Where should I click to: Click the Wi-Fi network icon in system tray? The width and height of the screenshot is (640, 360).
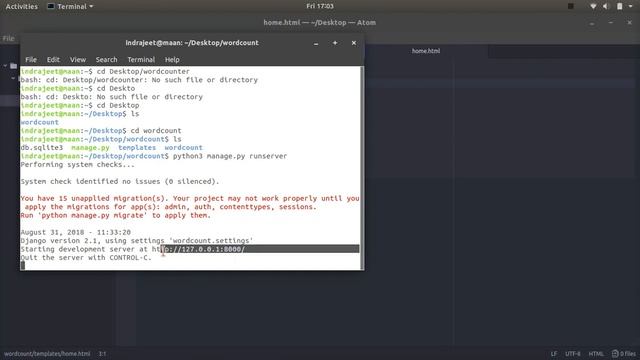(x=593, y=6)
